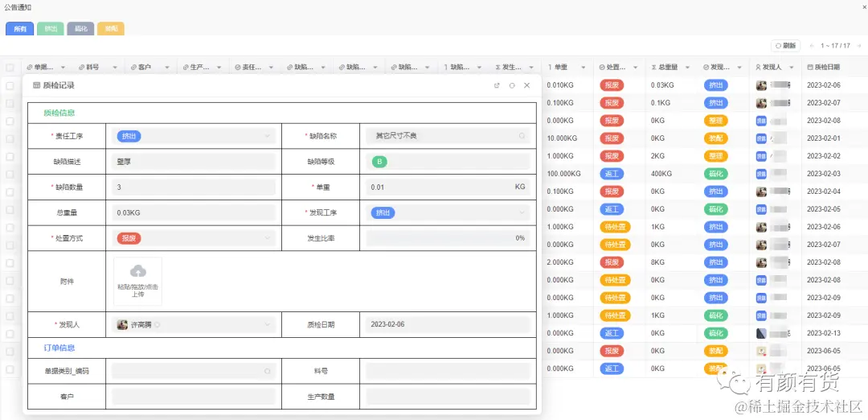The width and height of the screenshot is (868, 420).
Task: Open 料号 column header dropdown arrow
Action: 115,68
